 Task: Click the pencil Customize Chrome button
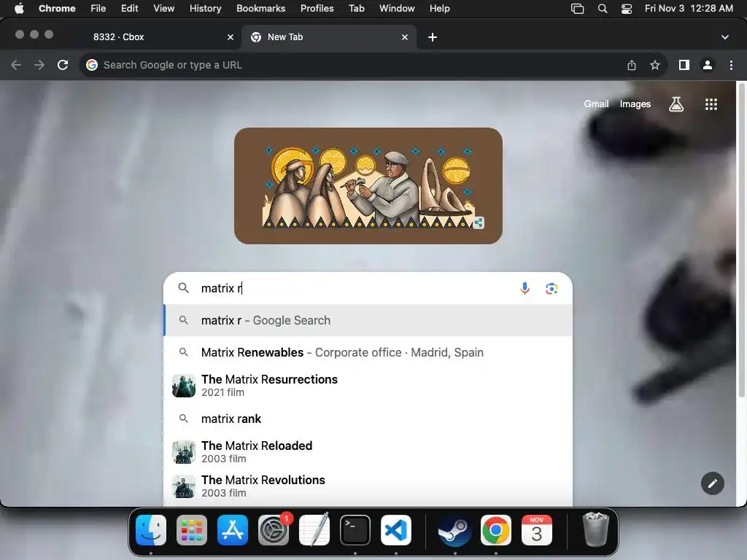[x=712, y=483]
